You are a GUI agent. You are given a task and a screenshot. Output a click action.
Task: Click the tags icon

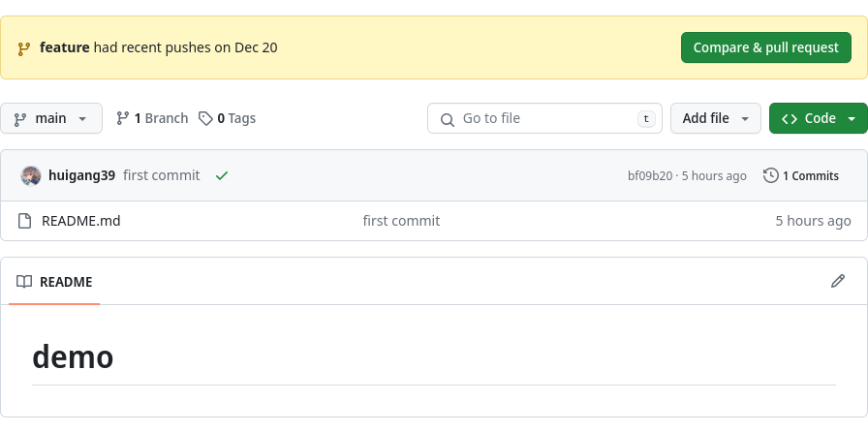[x=205, y=118]
